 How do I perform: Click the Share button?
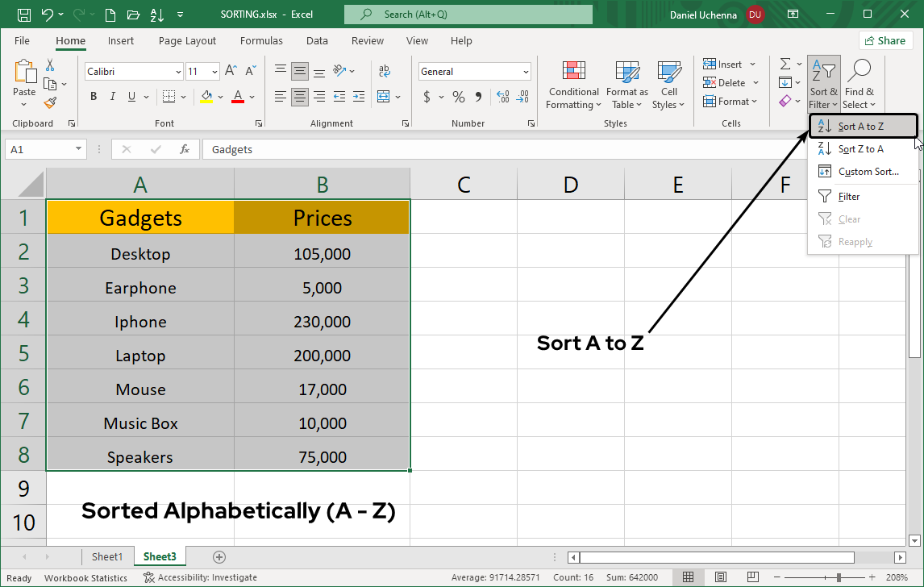(885, 40)
